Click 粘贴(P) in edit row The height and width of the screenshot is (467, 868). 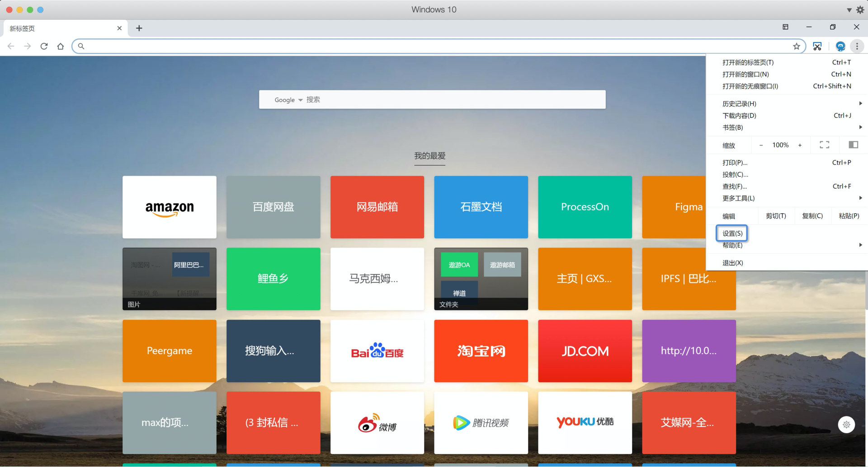tap(849, 216)
